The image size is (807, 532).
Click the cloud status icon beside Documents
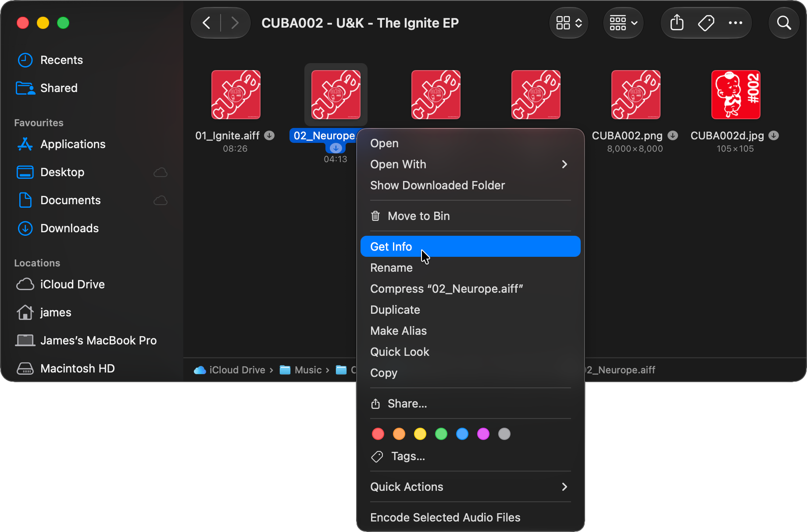161,200
